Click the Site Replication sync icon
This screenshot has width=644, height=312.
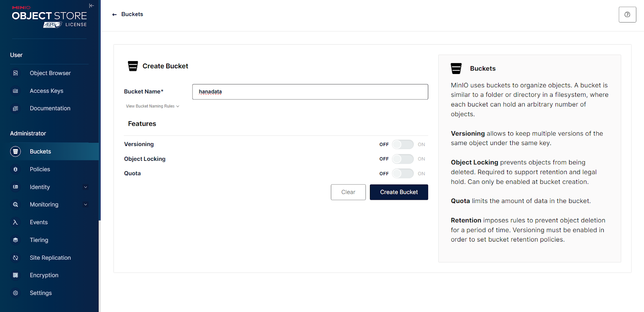[x=15, y=258]
